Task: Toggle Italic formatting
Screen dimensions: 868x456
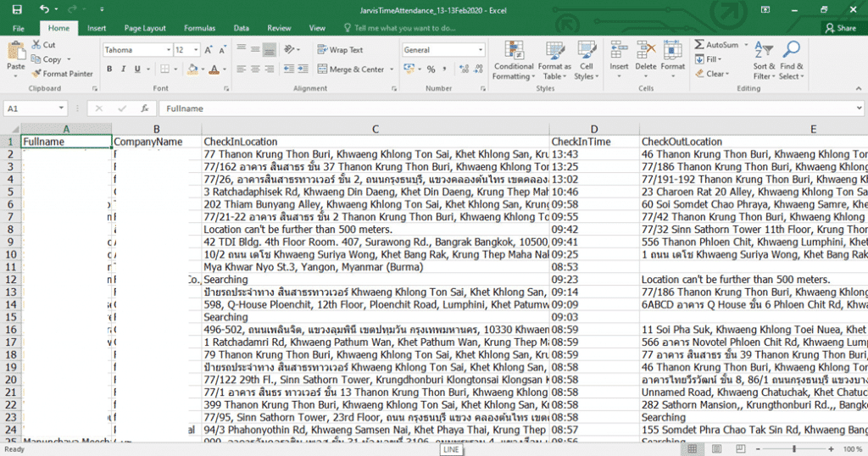Action: pyautogui.click(x=123, y=70)
